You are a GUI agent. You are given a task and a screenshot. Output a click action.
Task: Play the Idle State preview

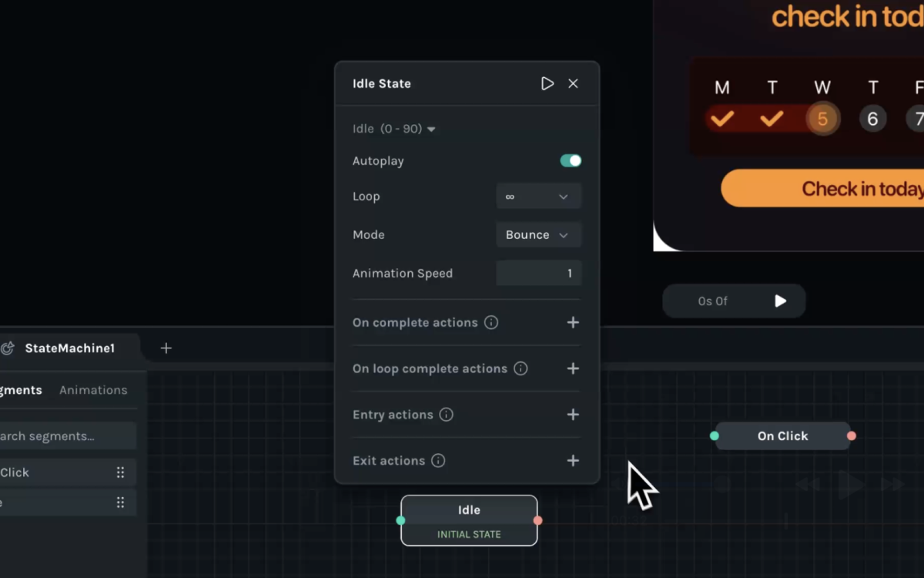click(547, 83)
